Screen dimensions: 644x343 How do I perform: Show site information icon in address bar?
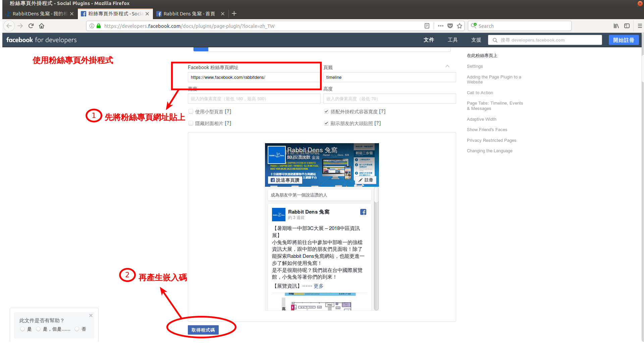coord(92,26)
